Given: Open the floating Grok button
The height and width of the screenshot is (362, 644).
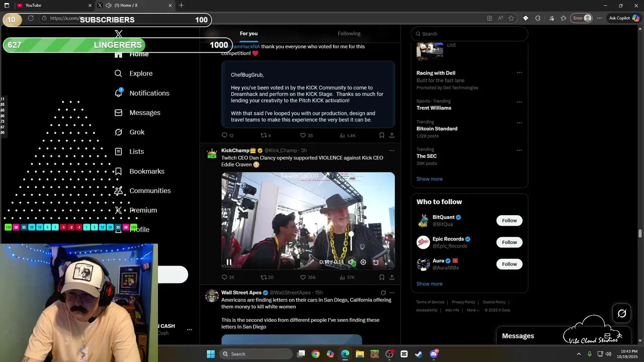Looking at the screenshot, I should (x=622, y=314).
